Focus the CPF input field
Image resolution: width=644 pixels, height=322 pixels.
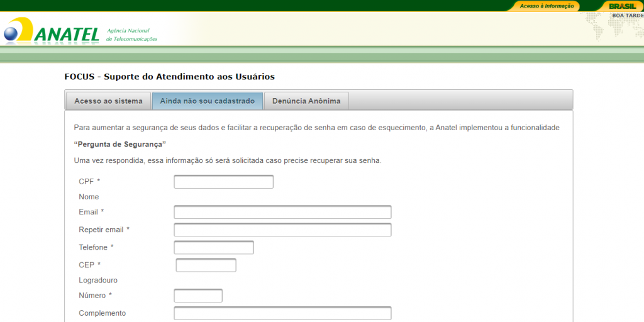pyautogui.click(x=223, y=182)
